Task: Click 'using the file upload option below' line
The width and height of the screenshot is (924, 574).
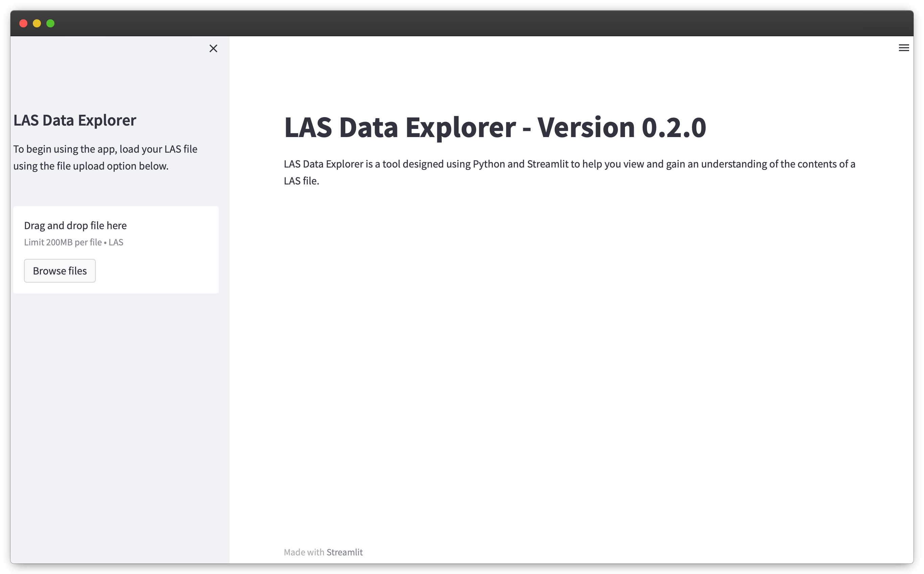Action: 91,166
